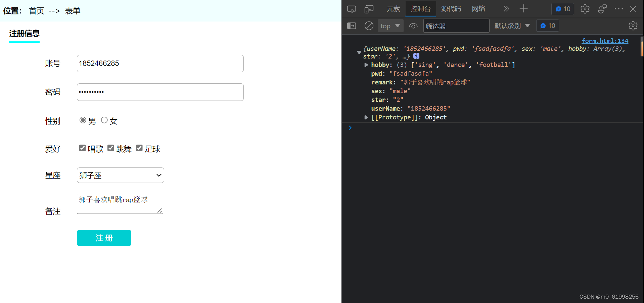The width and height of the screenshot is (644, 303).
Task: Uncheck the 足球 hobby checkbox
Action: click(139, 148)
